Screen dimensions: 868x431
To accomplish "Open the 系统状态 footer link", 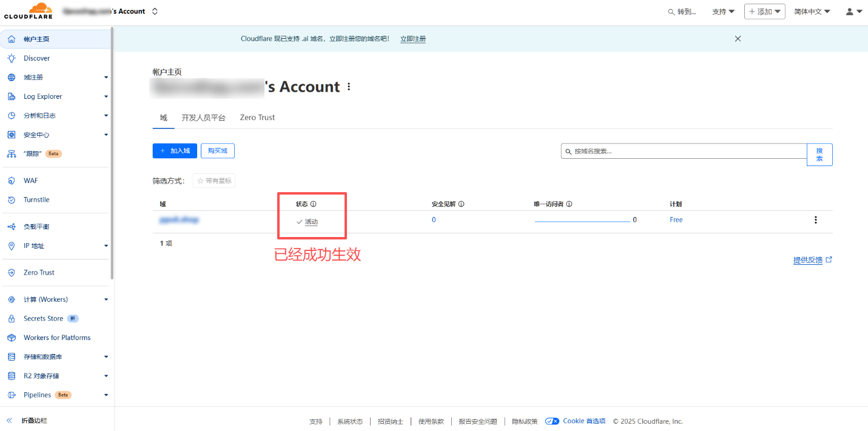I will [x=350, y=421].
